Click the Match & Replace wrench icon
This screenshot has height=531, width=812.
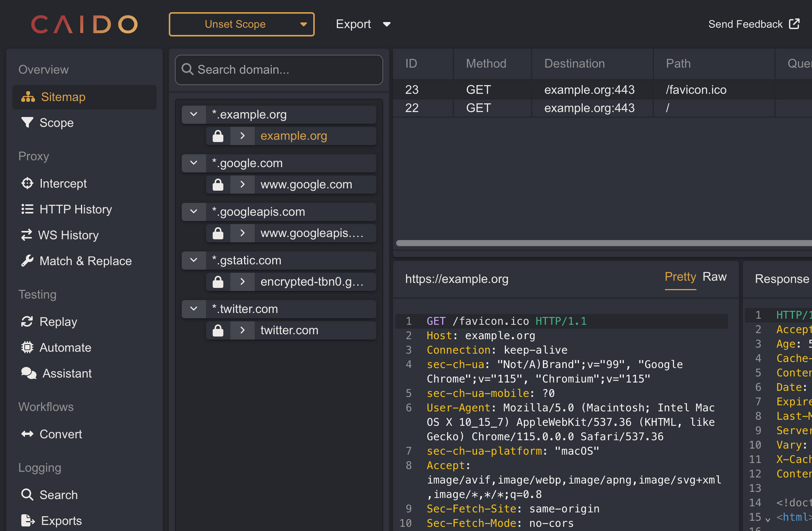(x=27, y=261)
